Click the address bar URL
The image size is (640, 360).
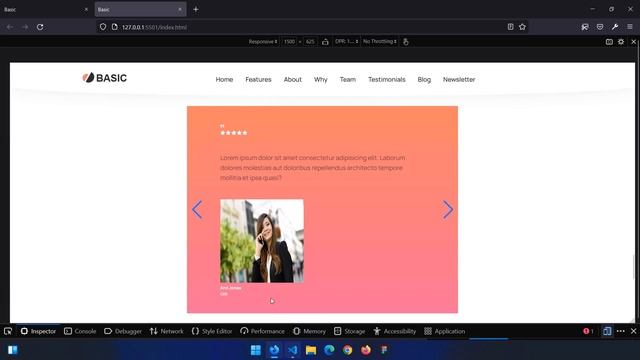tap(154, 27)
